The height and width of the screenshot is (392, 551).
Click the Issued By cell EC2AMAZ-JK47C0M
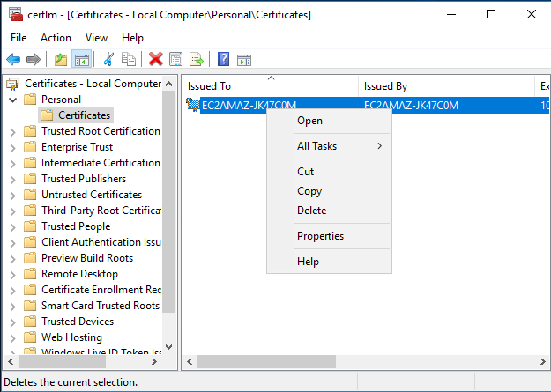[411, 106]
